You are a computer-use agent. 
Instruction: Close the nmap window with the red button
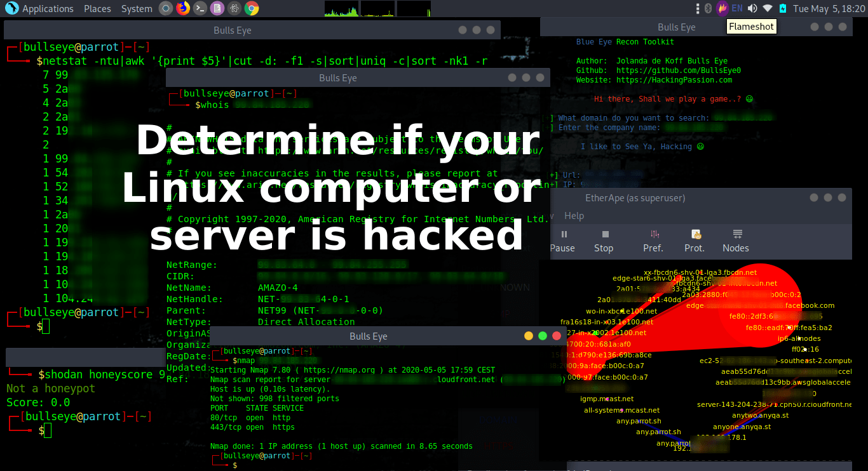tap(557, 336)
